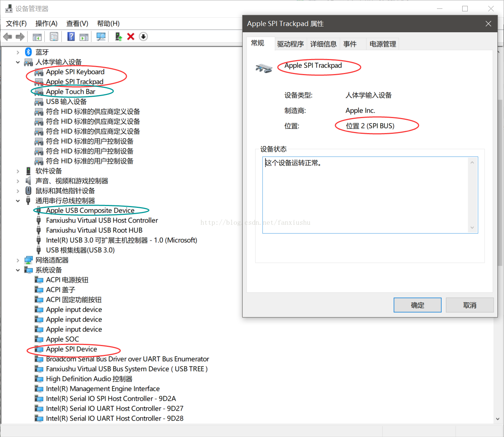Click the network icon beside 网络适配器
The height and width of the screenshot is (437, 504).
(28, 260)
